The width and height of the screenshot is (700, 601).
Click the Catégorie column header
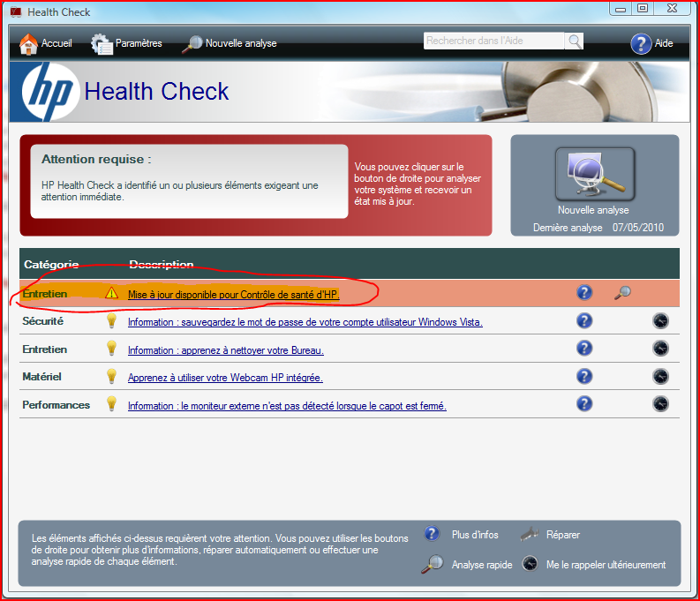(51, 265)
